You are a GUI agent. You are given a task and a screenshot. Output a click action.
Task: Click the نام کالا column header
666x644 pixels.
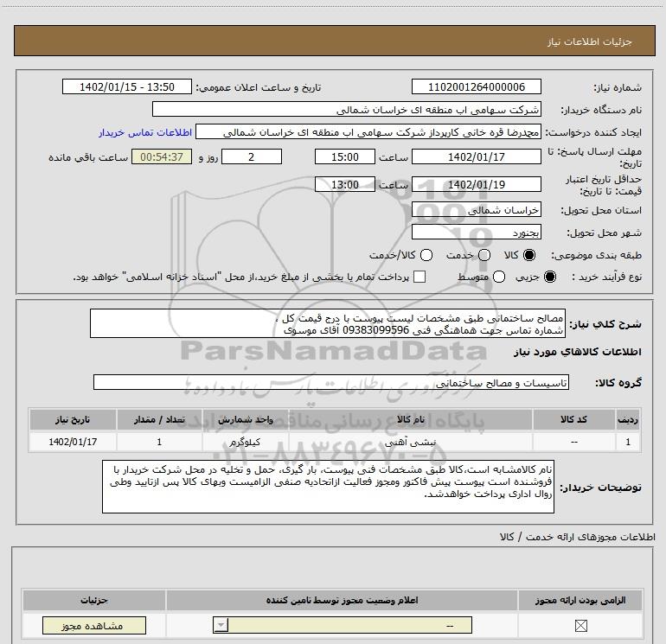tap(410, 419)
